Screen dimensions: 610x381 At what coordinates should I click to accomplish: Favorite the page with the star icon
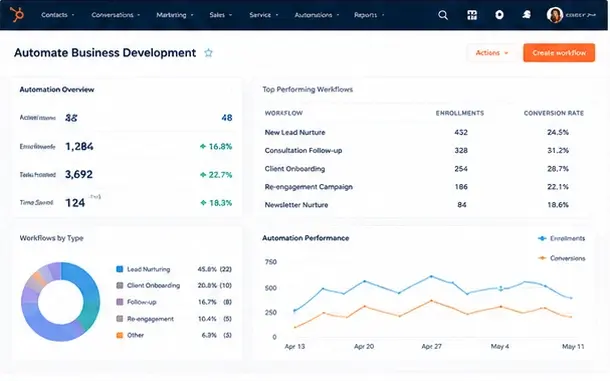(209, 53)
